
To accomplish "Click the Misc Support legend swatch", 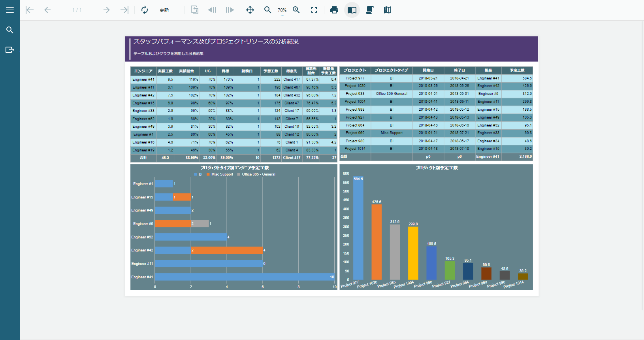I will [208, 174].
